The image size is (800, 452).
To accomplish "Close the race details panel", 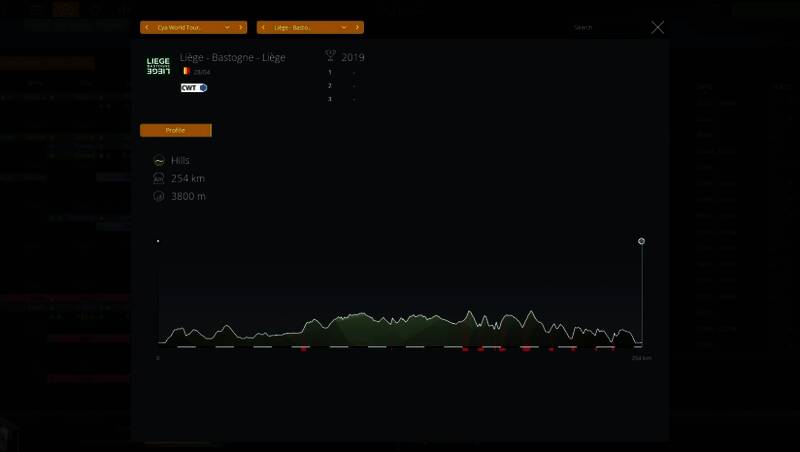I will tap(657, 27).
